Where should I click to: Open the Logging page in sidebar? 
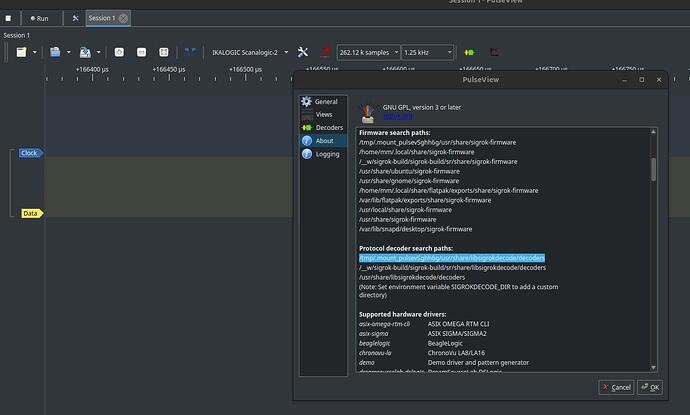click(x=323, y=154)
